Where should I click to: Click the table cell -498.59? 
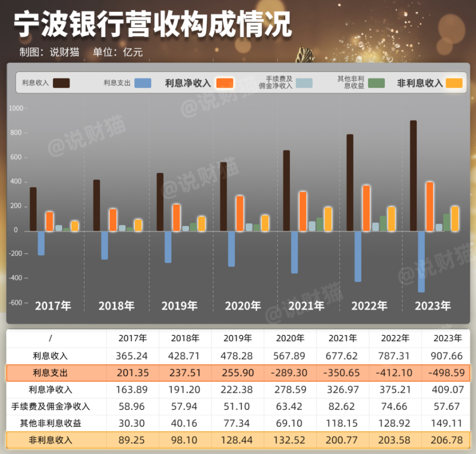coord(447,373)
